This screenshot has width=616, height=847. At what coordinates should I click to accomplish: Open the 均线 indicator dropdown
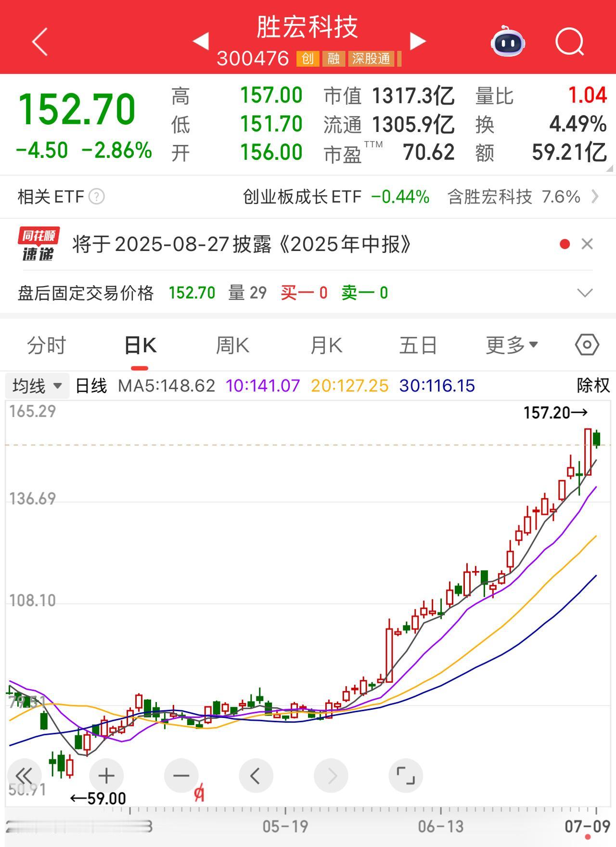pos(38,386)
